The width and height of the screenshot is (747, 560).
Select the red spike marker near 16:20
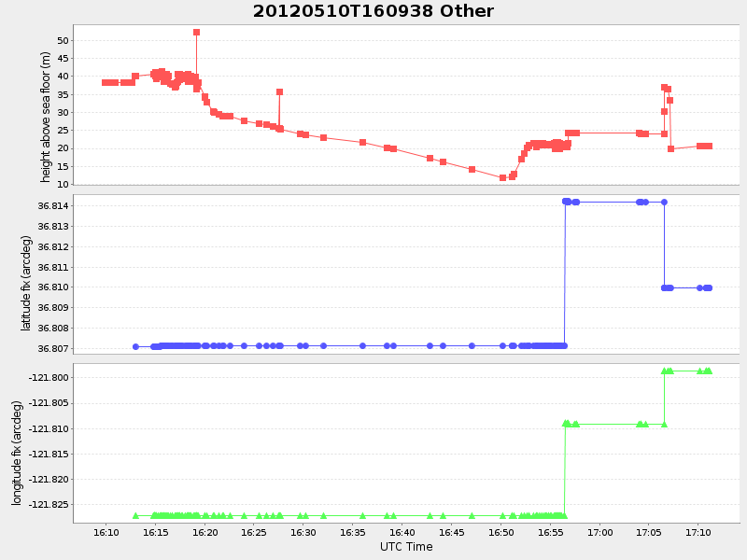pyautogui.click(x=196, y=32)
